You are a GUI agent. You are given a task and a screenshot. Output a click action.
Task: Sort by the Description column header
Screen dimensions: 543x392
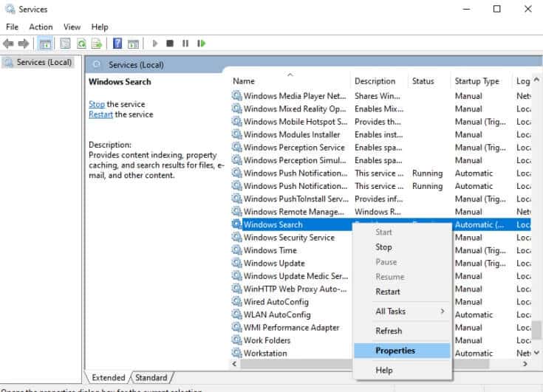[x=379, y=81]
